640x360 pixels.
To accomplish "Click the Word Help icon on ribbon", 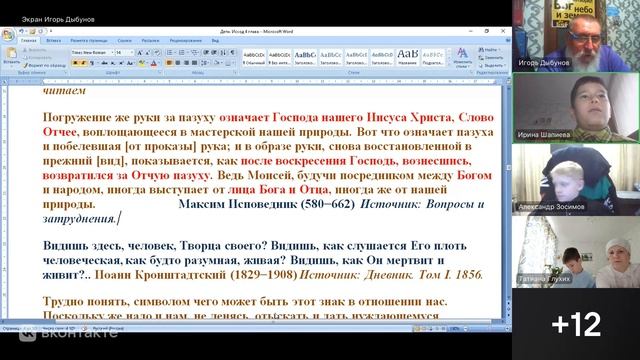I will (508, 40).
